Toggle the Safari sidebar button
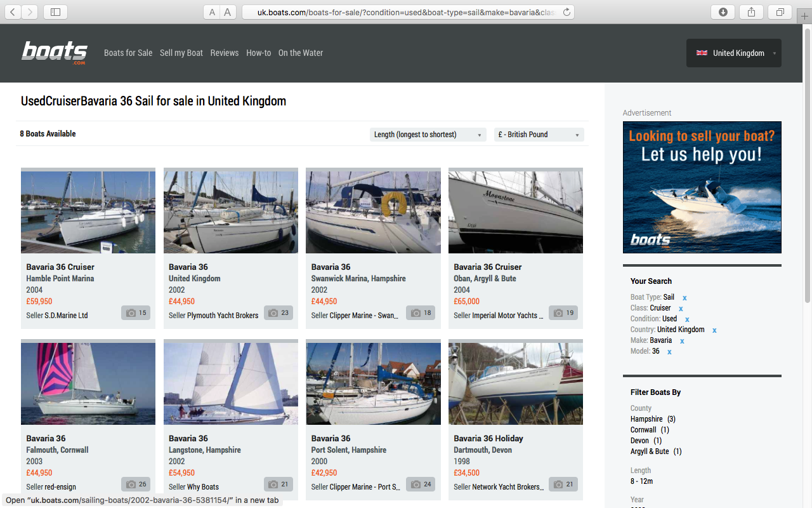Image resolution: width=812 pixels, height=508 pixels. tap(56, 12)
